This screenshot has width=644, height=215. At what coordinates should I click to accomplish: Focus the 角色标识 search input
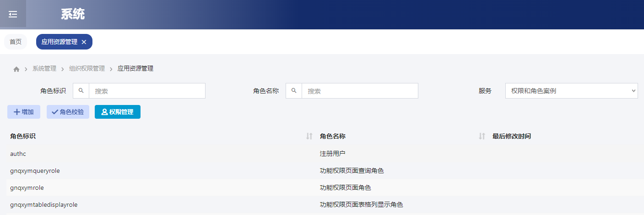coord(146,91)
